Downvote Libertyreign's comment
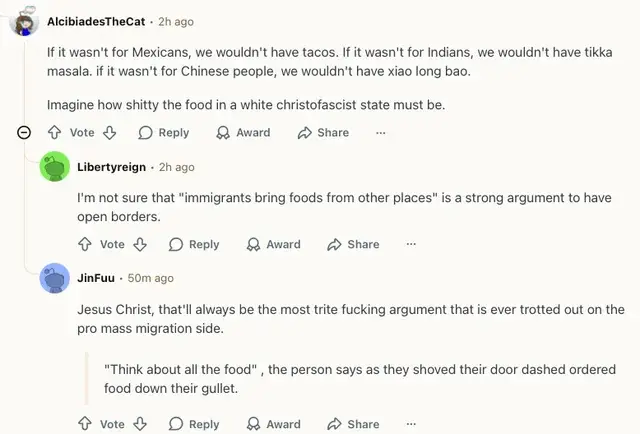 pos(140,244)
